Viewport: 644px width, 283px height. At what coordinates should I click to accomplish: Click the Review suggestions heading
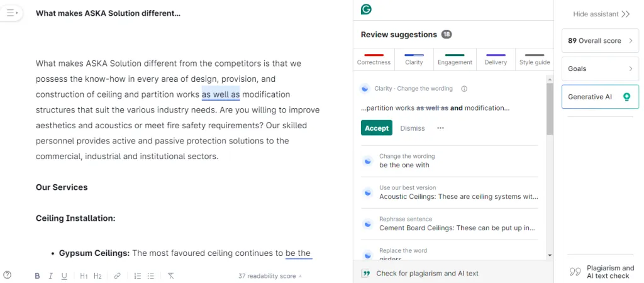point(399,35)
